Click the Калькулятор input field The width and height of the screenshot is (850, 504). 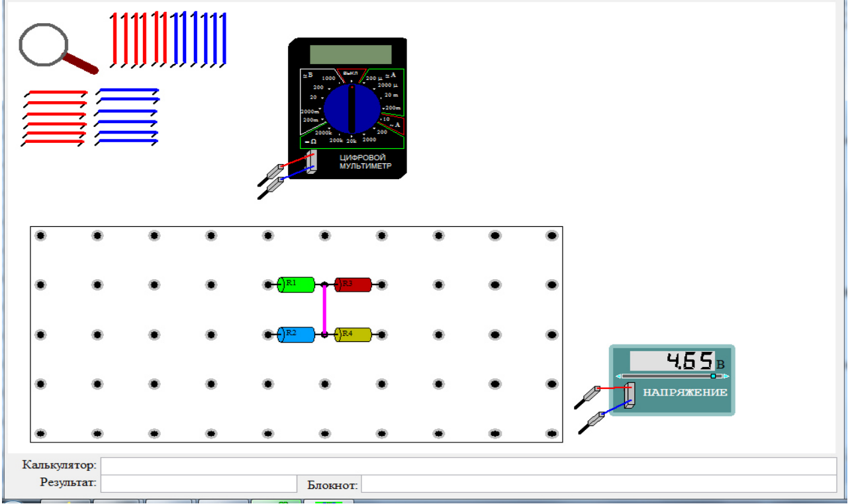click(469, 466)
